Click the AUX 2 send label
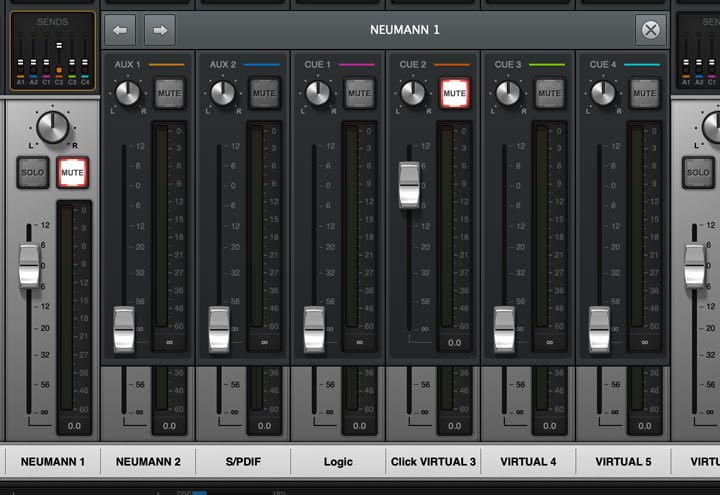This screenshot has width=720, height=495. tap(223, 65)
